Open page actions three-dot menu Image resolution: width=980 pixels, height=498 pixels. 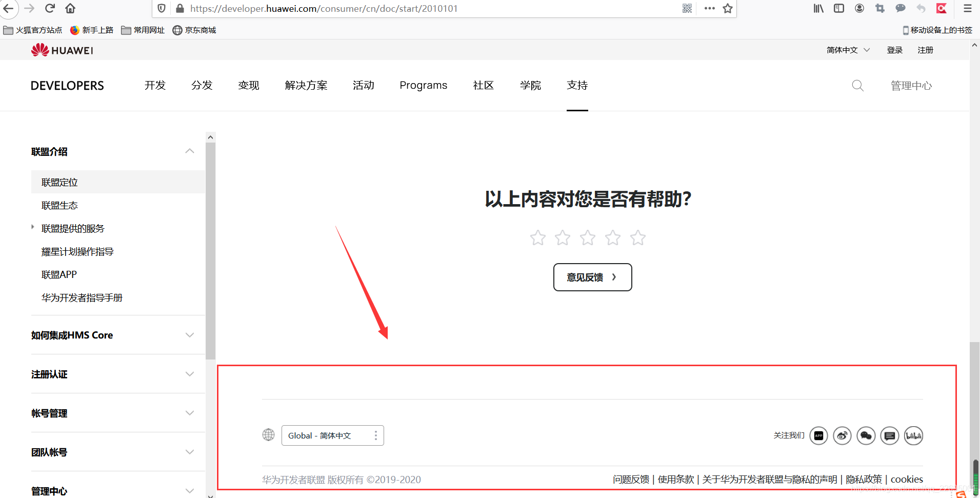tap(710, 8)
